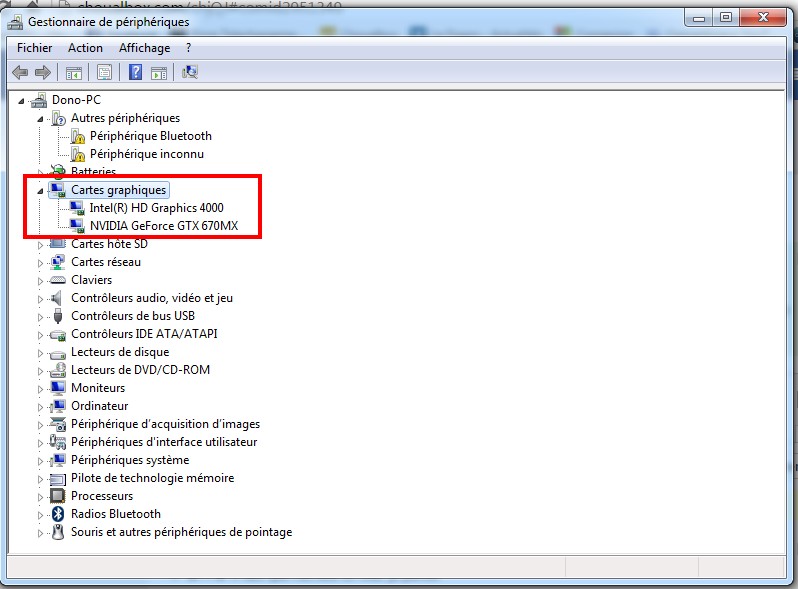Screen dimensions: 798x589
Task: Collapse the Cartes graphiques category
Action: point(41,190)
